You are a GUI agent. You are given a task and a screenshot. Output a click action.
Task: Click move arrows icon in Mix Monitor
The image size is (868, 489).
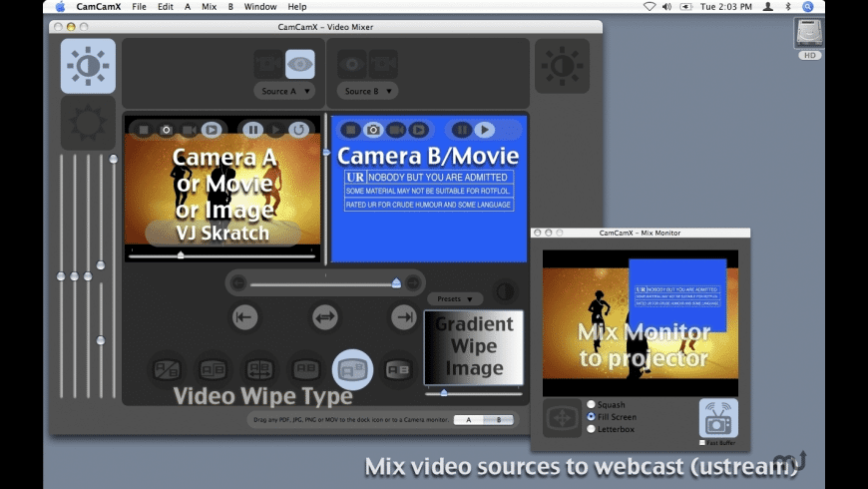pos(562,418)
